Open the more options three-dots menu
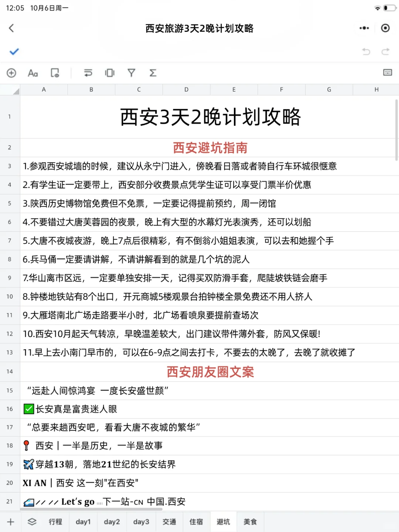 364,28
